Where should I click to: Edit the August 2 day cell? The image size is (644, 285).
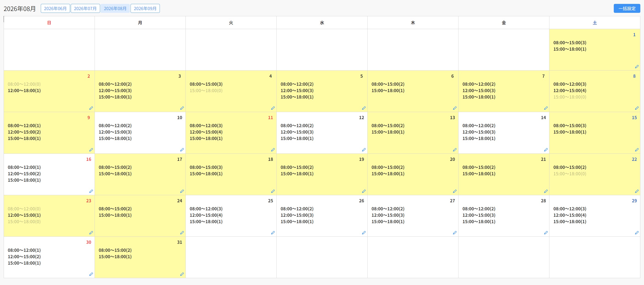[91, 108]
